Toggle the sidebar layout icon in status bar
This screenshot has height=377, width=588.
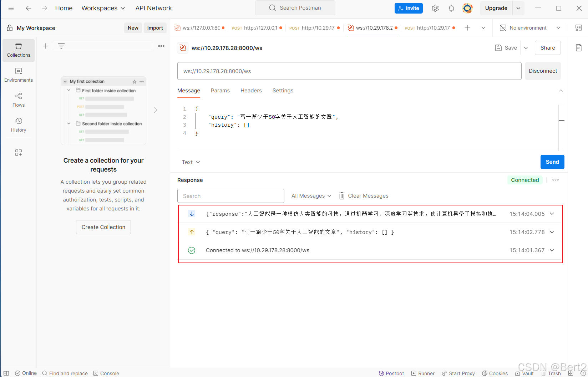pyautogui.click(x=6, y=373)
